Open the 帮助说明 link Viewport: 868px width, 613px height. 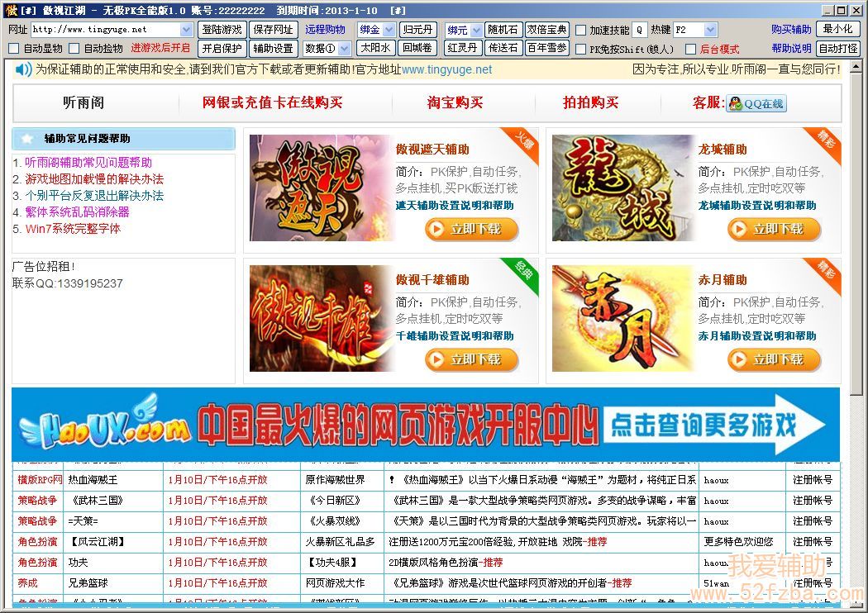[x=792, y=49]
